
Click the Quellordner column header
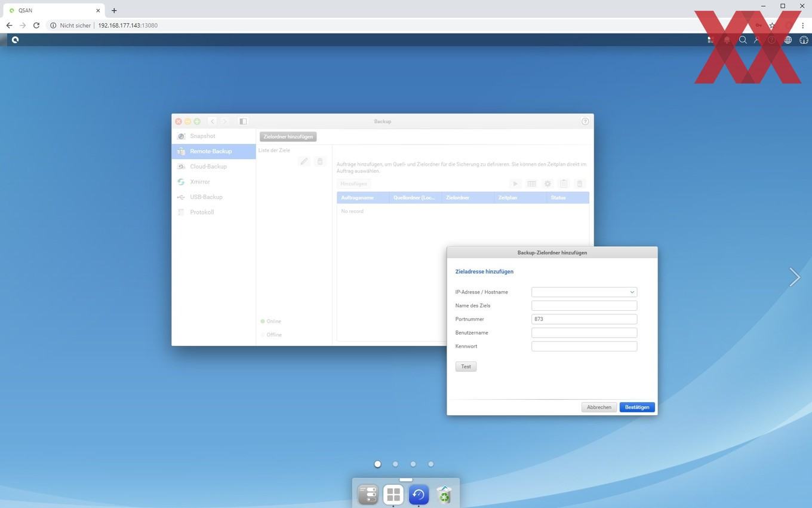(416, 198)
